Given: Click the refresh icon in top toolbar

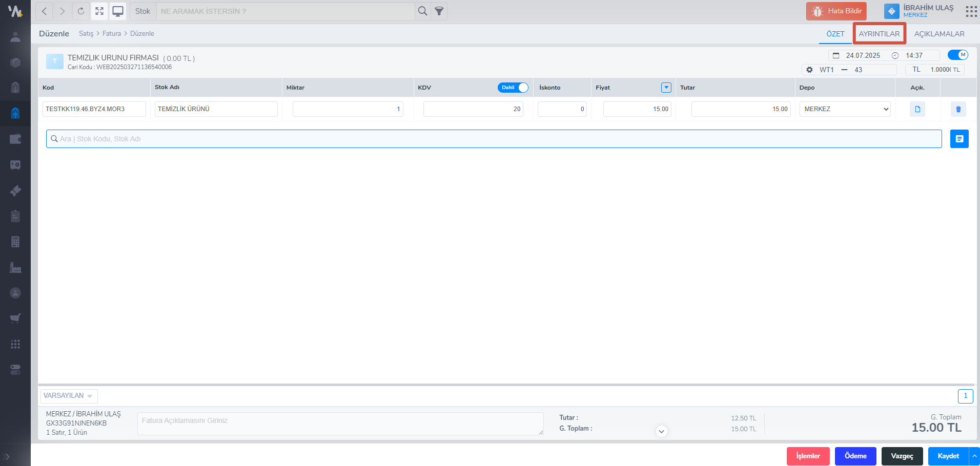Looking at the screenshot, I should coord(81,11).
